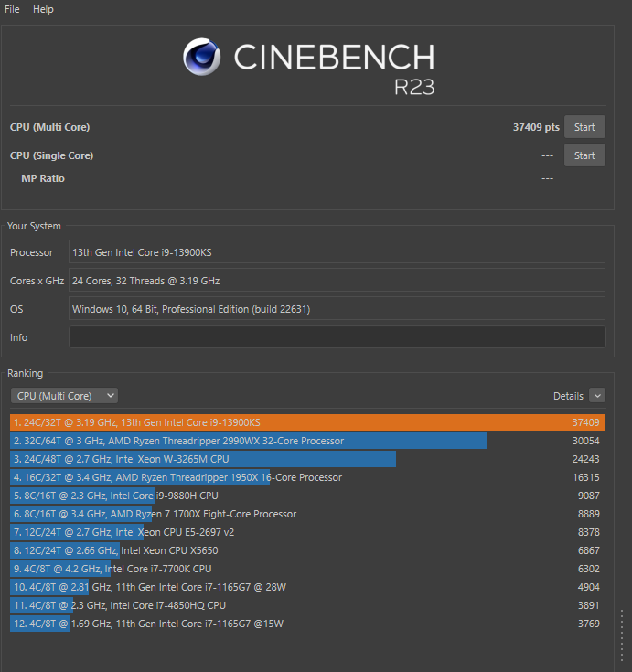
Task: Click the Cinebench logo icon
Action: click(201, 57)
